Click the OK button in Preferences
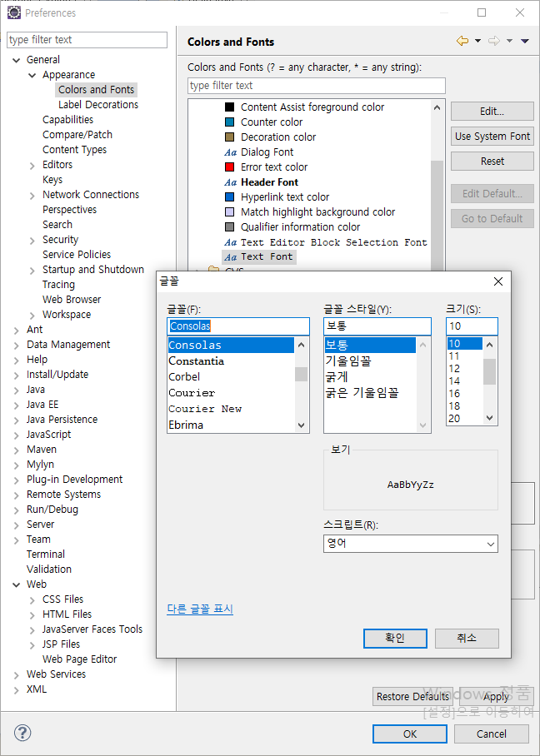 [410, 734]
